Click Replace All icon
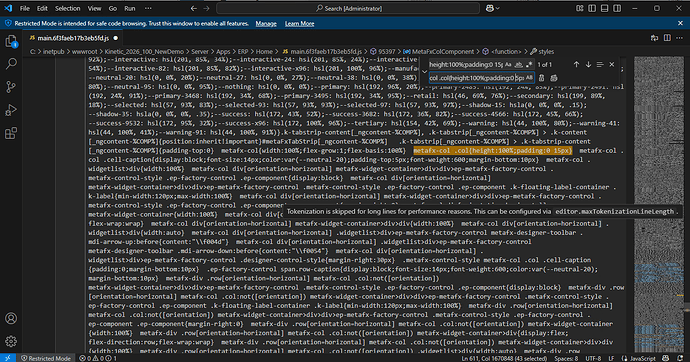Image resolution: width=690 pixels, height=362 pixels. (554, 78)
